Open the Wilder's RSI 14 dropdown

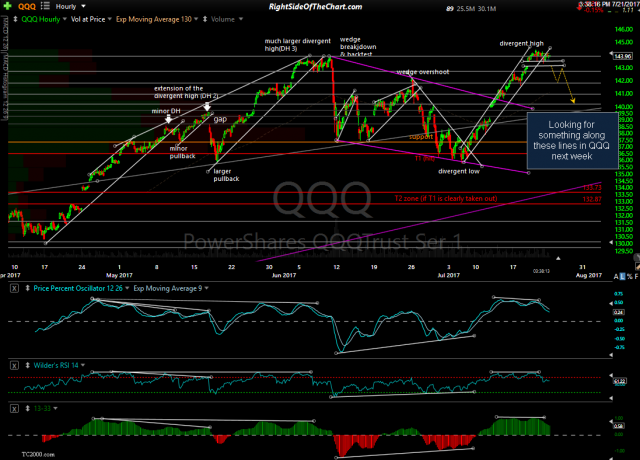click(59, 365)
